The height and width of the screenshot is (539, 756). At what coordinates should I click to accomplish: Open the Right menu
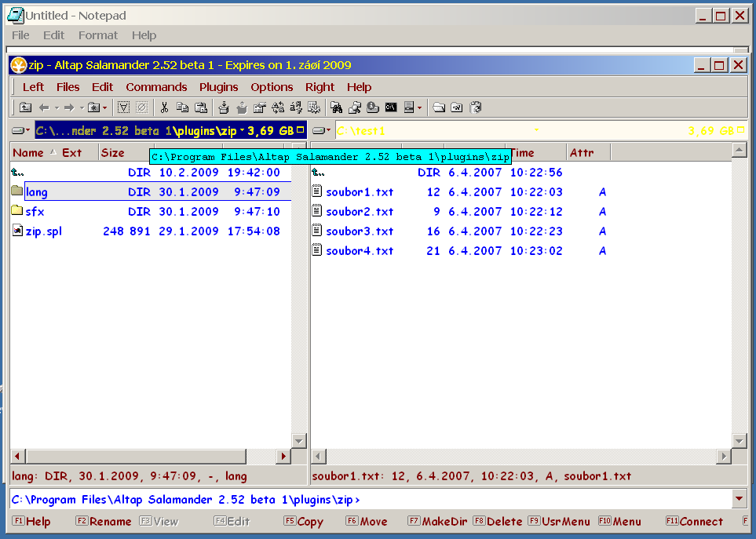pos(320,87)
